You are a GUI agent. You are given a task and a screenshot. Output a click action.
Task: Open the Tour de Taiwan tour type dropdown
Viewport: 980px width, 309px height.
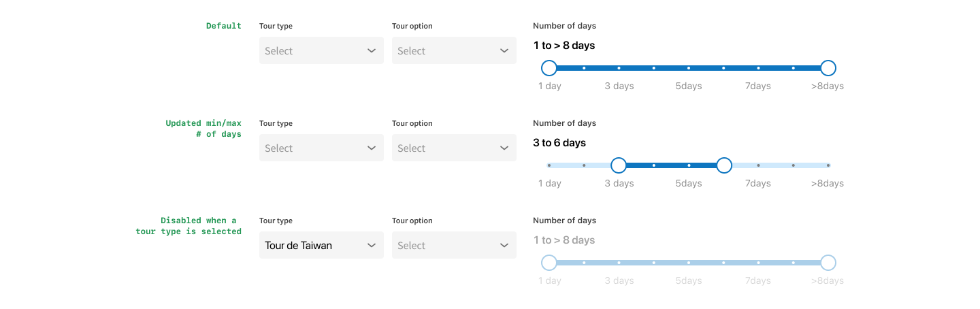click(321, 246)
